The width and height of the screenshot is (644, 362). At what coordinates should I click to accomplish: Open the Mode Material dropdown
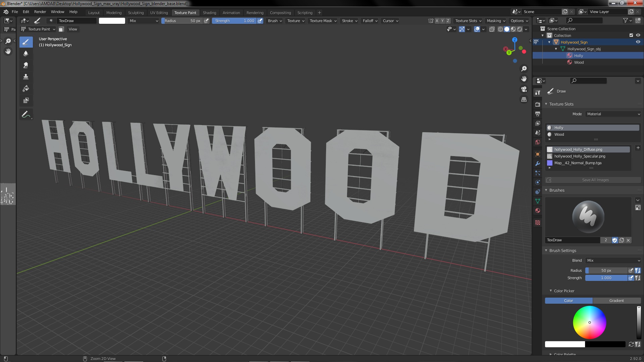pos(613,114)
